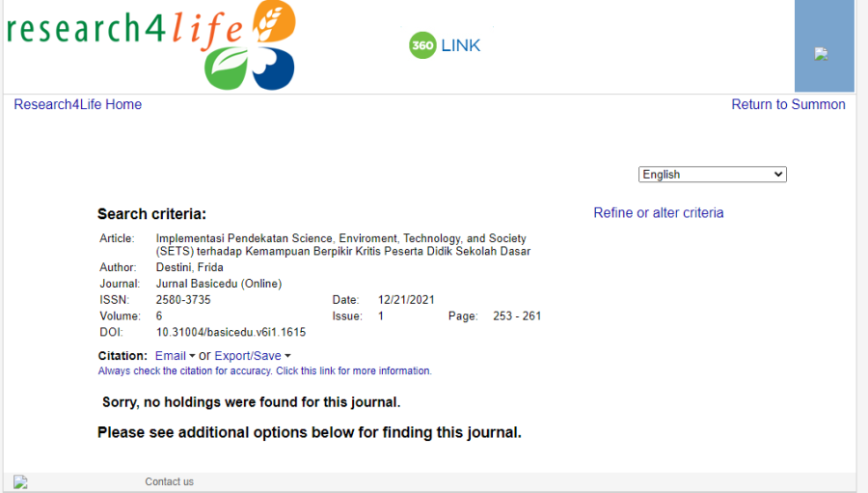Click the DOI value 10.31004/basicedu.v6i1.1615
Screen dimensions: 868x493
(231, 332)
